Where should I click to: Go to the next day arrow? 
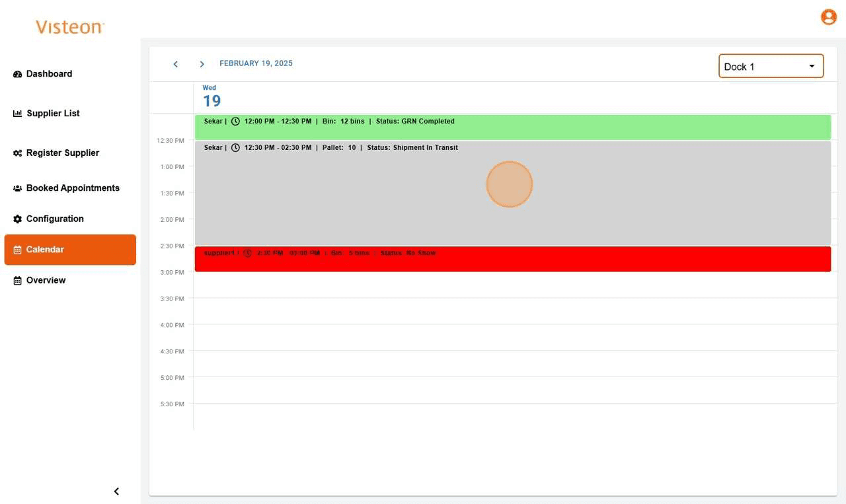[x=202, y=64]
